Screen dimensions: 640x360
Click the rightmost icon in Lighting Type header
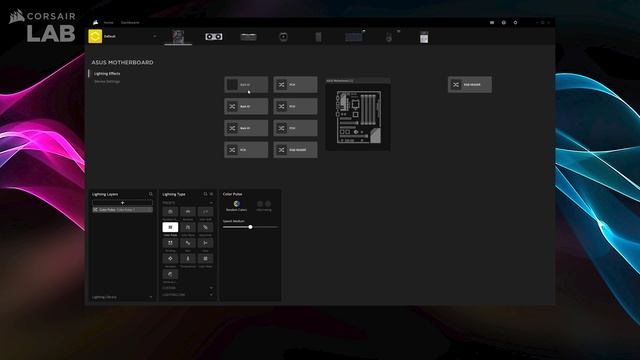(211, 194)
